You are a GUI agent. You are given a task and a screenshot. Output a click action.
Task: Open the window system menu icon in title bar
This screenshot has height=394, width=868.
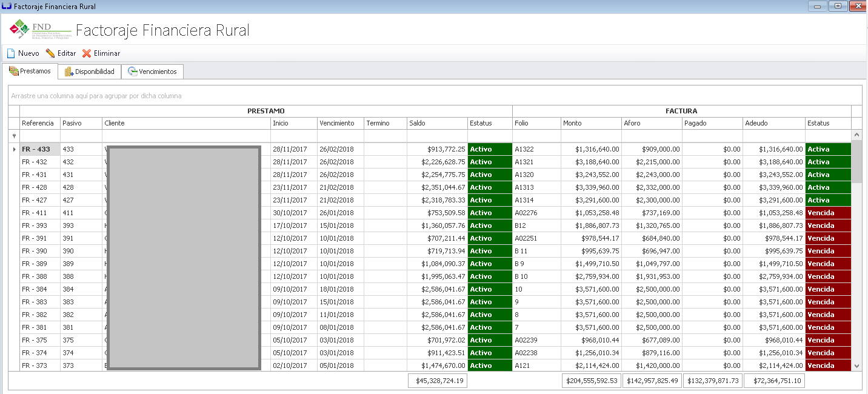6,6
